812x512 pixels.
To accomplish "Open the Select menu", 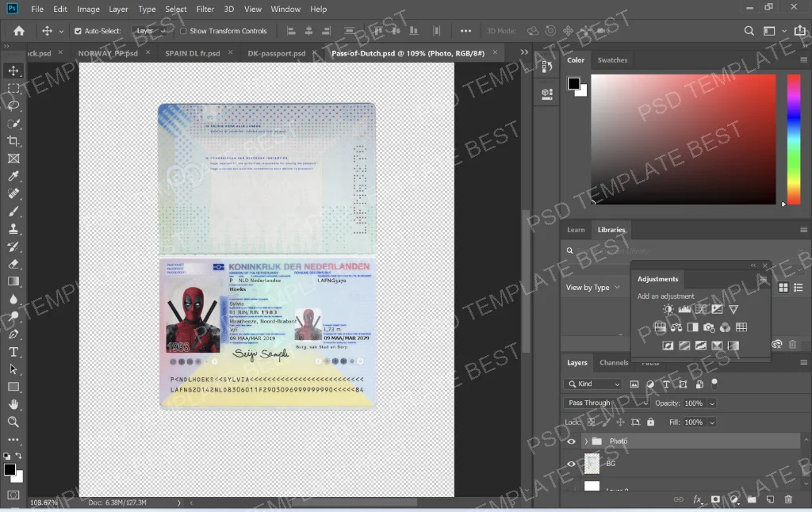I will tap(176, 9).
